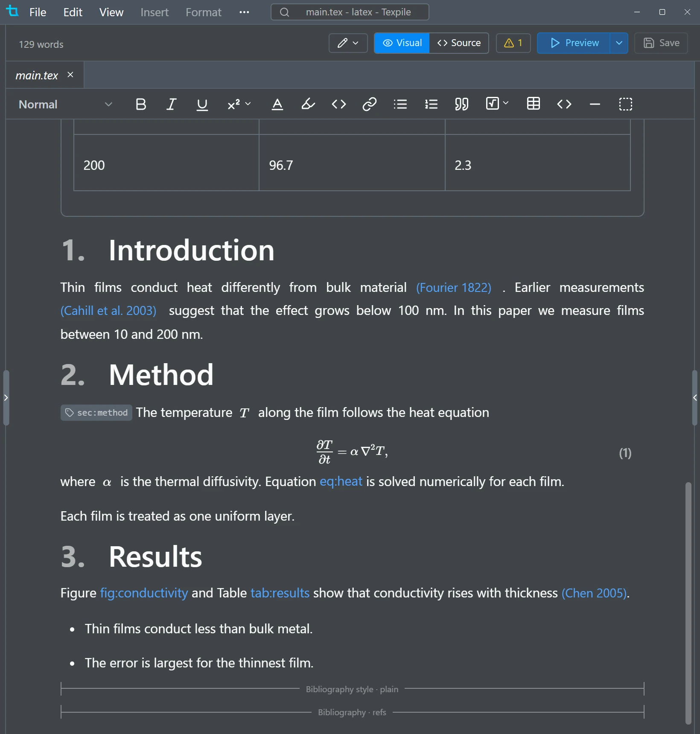The height and width of the screenshot is (734, 700).
Task: Open the Fourier 1822 citation
Action: (x=454, y=288)
